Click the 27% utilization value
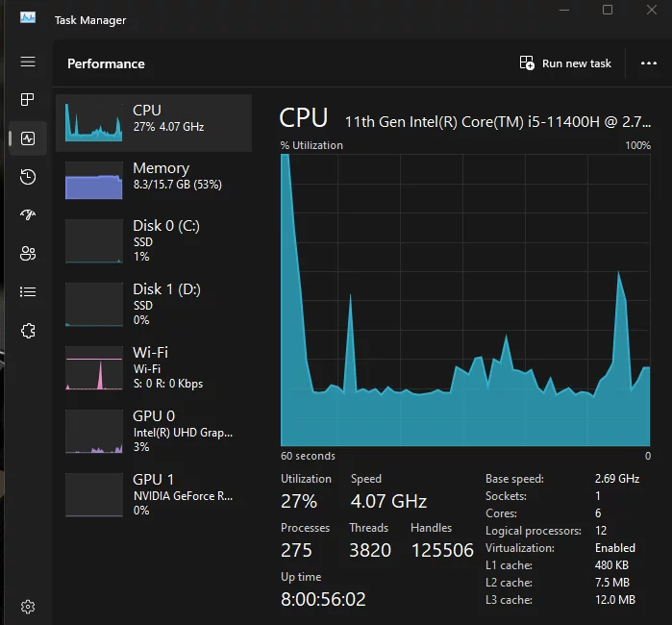The height and width of the screenshot is (625, 672). click(x=299, y=501)
